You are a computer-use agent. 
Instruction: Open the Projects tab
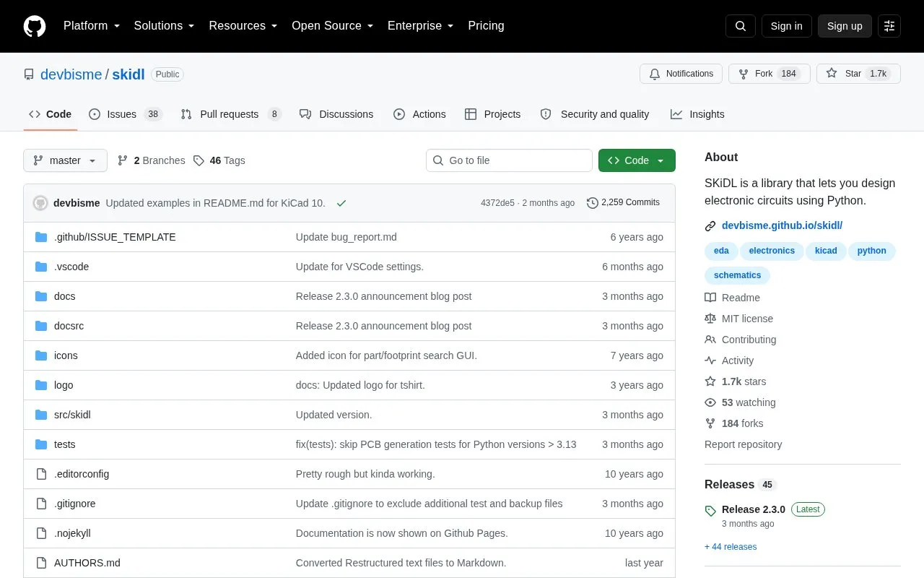[492, 114]
